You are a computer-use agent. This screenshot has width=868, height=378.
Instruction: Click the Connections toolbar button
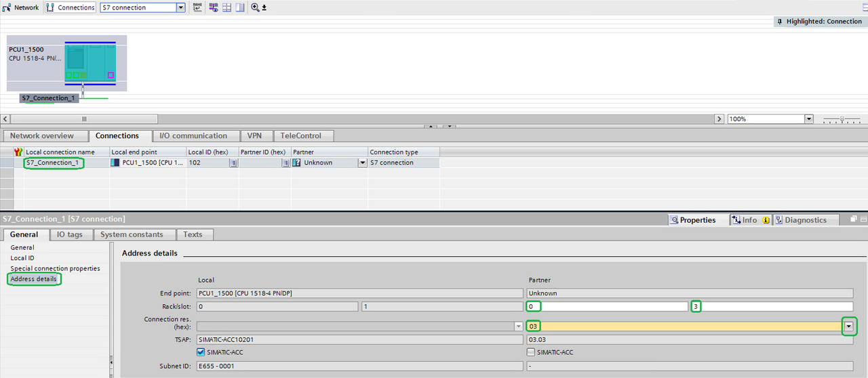pyautogui.click(x=71, y=7)
